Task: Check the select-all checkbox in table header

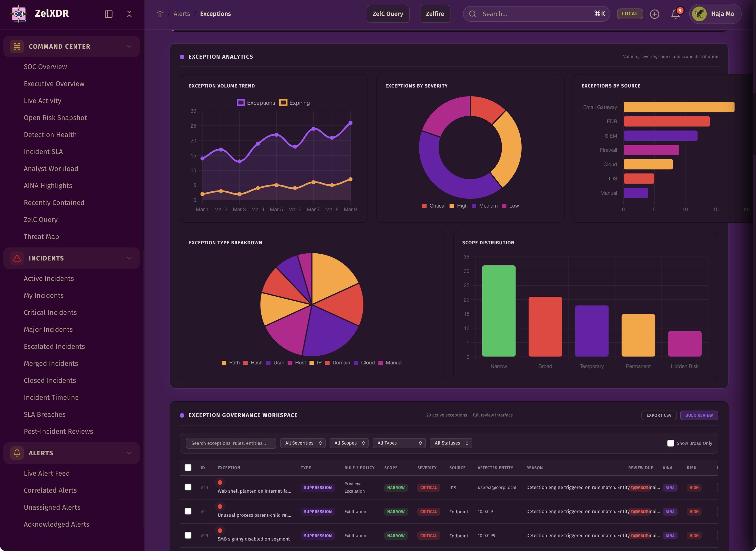Action: 188,468
